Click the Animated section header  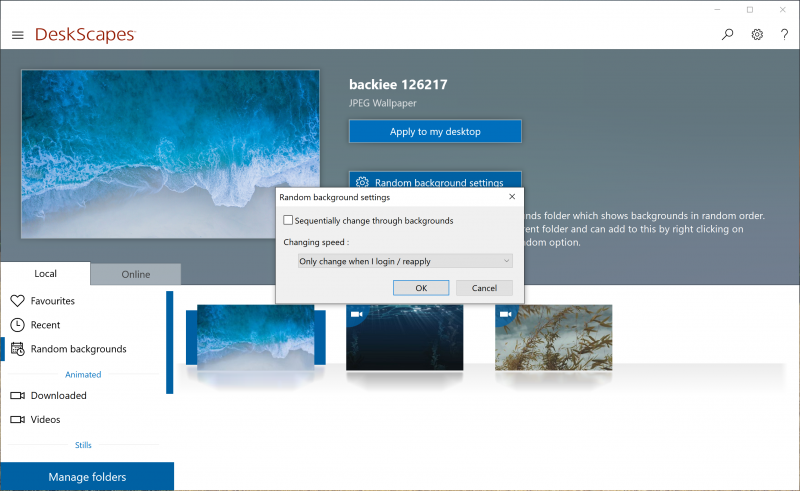[83, 374]
